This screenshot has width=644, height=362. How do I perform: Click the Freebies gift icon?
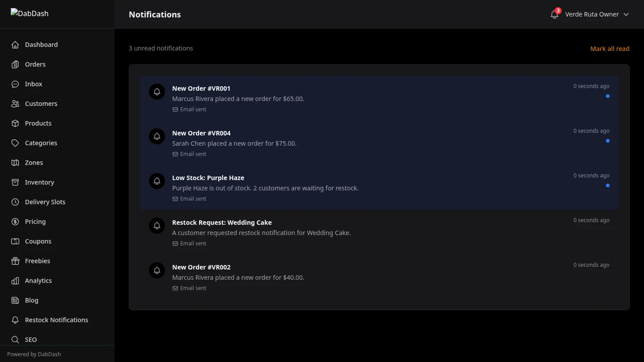coord(15,261)
